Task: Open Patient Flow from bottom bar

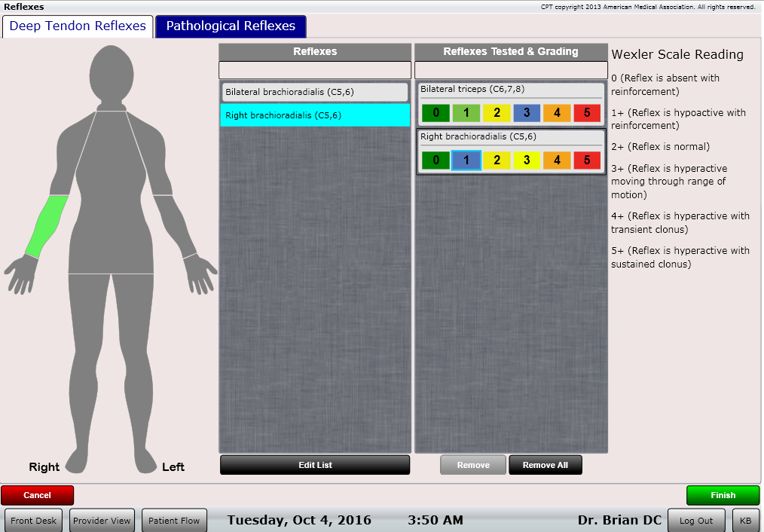Action: coord(174,521)
